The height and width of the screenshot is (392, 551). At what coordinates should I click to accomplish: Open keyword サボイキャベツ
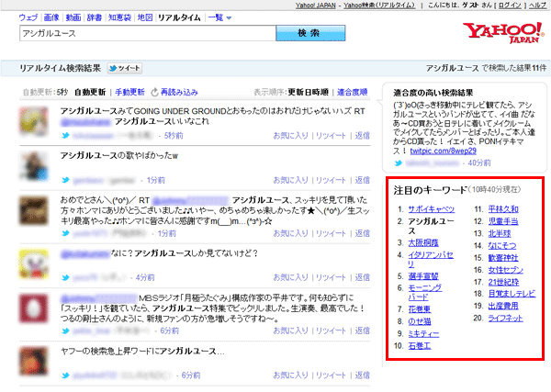tap(432, 209)
